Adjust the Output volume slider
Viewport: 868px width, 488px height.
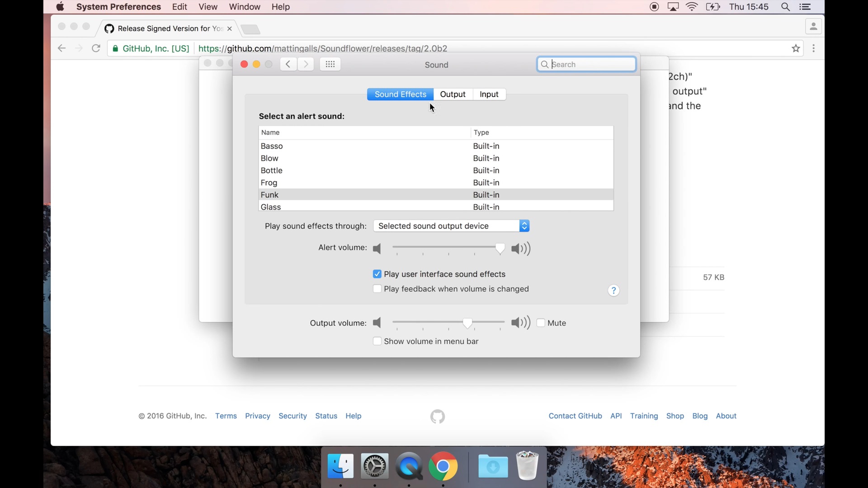pyautogui.click(x=467, y=324)
